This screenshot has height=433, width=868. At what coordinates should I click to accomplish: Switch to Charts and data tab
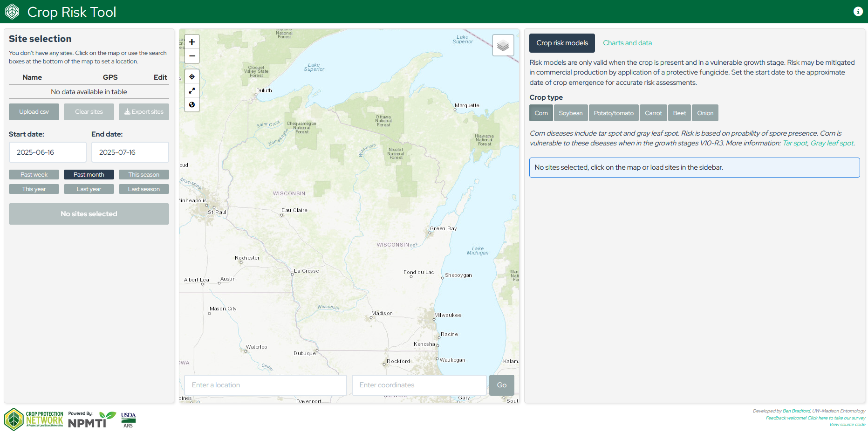627,43
